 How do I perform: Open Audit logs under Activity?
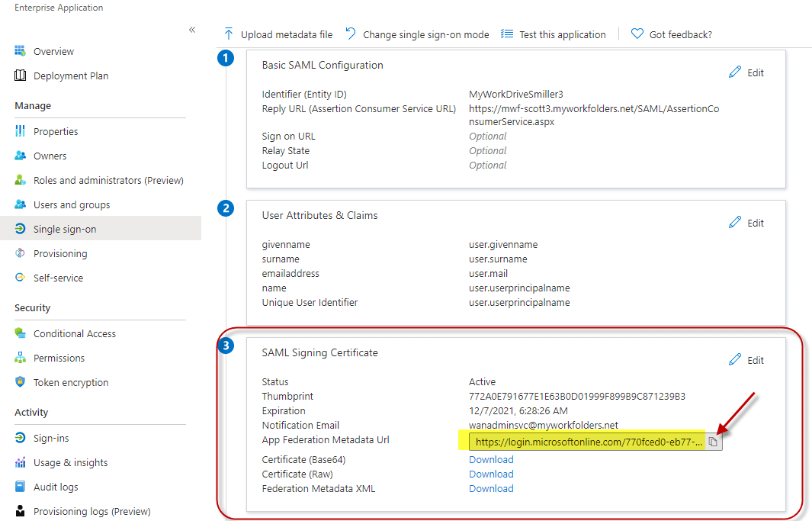click(56, 487)
